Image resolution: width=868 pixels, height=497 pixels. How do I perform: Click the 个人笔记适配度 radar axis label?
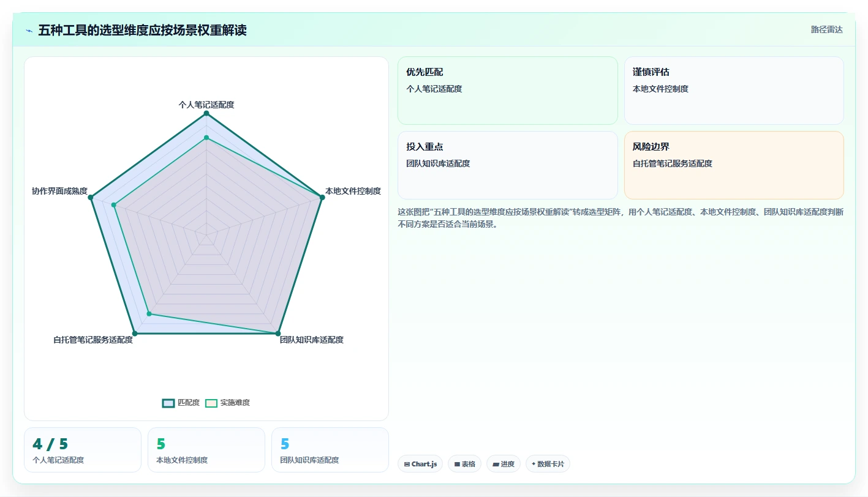(206, 105)
